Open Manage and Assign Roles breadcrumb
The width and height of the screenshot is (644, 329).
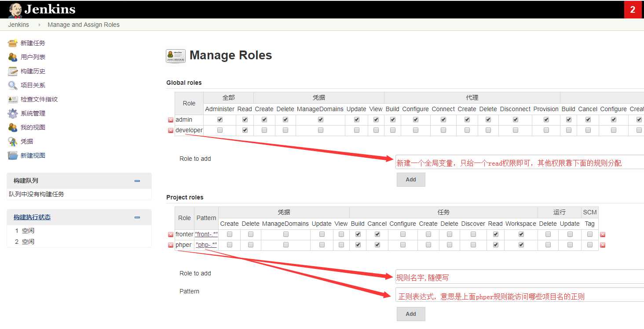[x=84, y=25]
